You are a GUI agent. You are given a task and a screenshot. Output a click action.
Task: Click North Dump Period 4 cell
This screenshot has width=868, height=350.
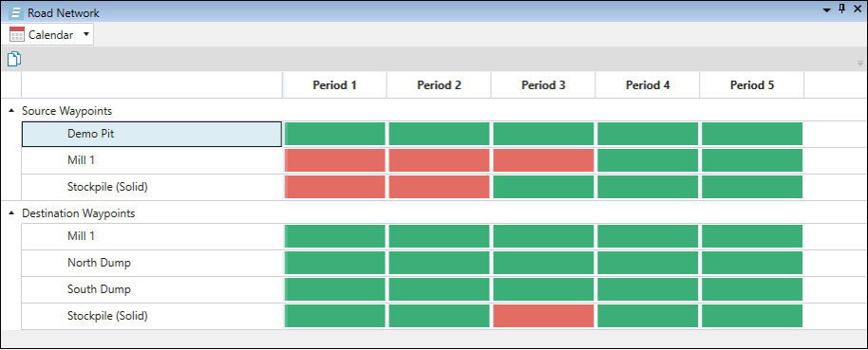[x=648, y=263]
